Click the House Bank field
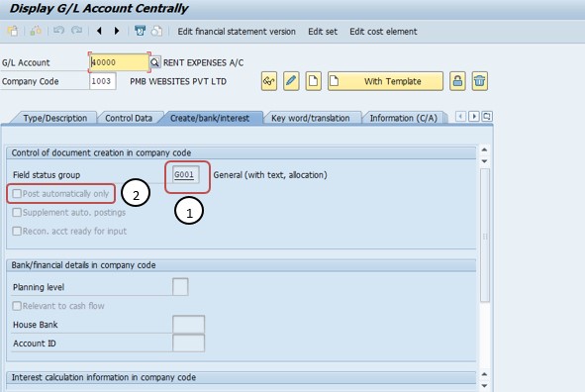585x392 pixels. pos(188,324)
